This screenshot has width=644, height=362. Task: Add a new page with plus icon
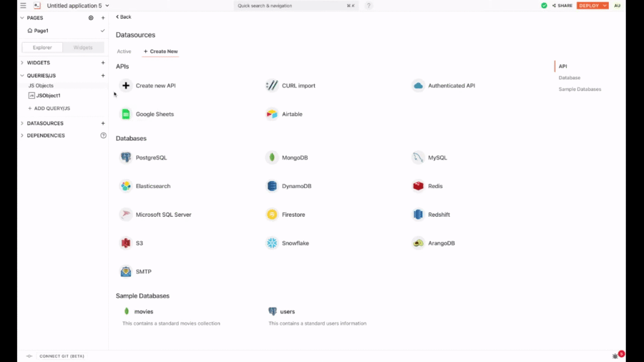pos(103,18)
